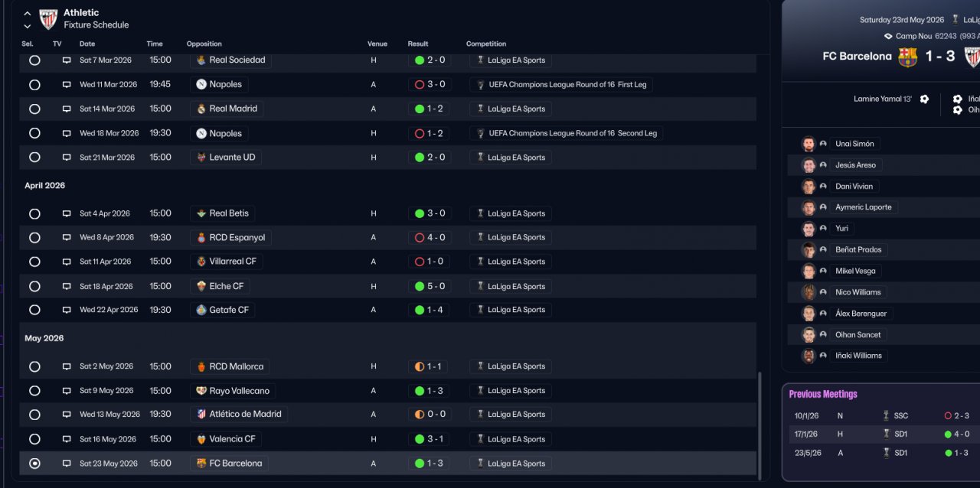The height and width of the screenshot is (488, 980).
Task: Open the 5 - 0 result against Elche CF
Action: (x=430, y=286)
